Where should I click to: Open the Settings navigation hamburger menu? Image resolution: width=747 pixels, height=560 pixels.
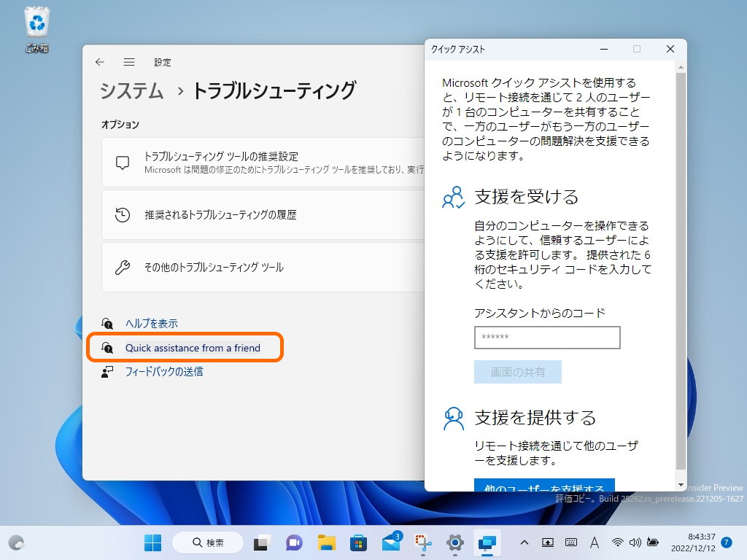click(x=129, y=63)
